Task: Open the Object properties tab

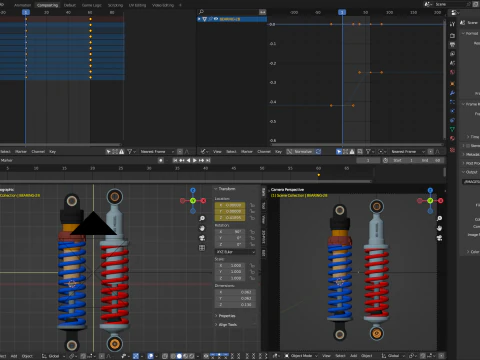Action: click(x=452, y=83)
